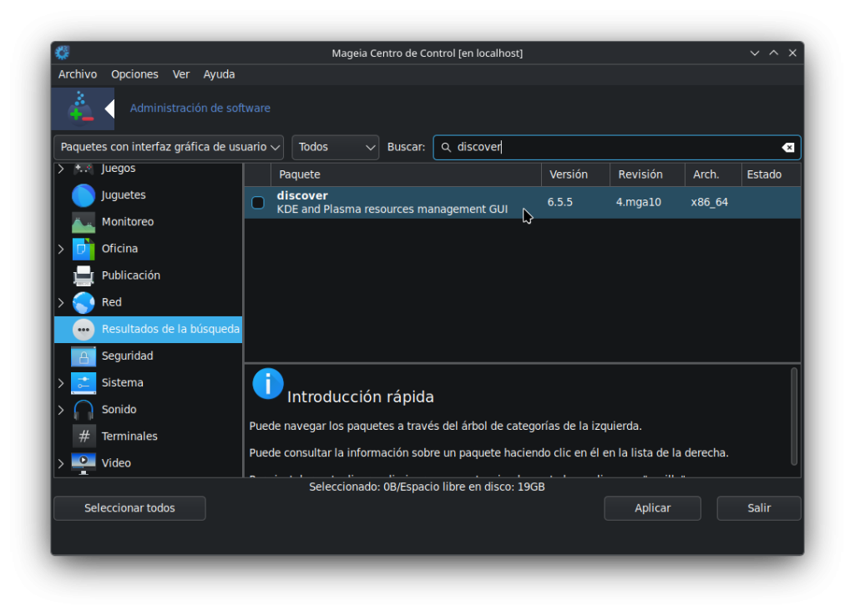Screen dimensions: 855x616
Task: Open the package type filter dropdown
Action: coord(169,147)
